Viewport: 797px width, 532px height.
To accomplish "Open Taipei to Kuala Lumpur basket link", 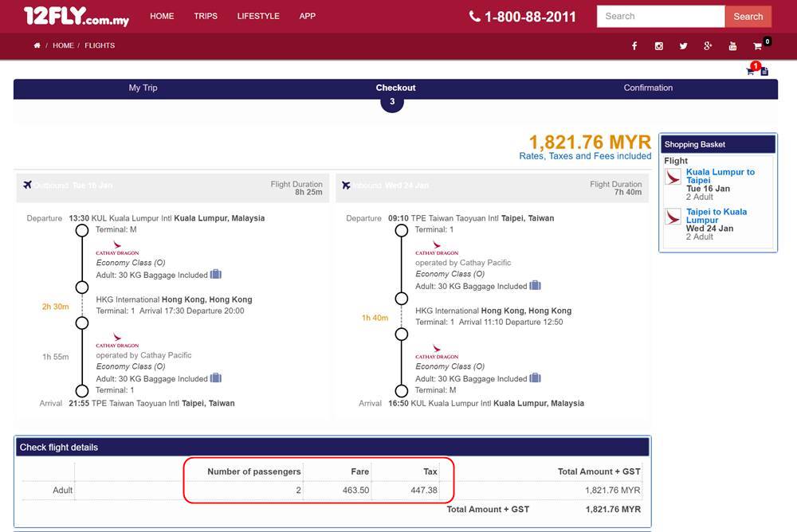I will (717, 216).
